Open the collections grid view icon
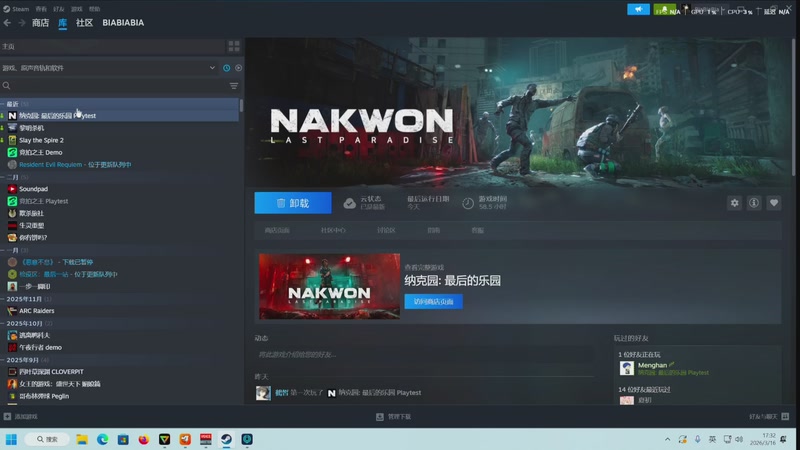800x450 pixels. tap(234, 46)
